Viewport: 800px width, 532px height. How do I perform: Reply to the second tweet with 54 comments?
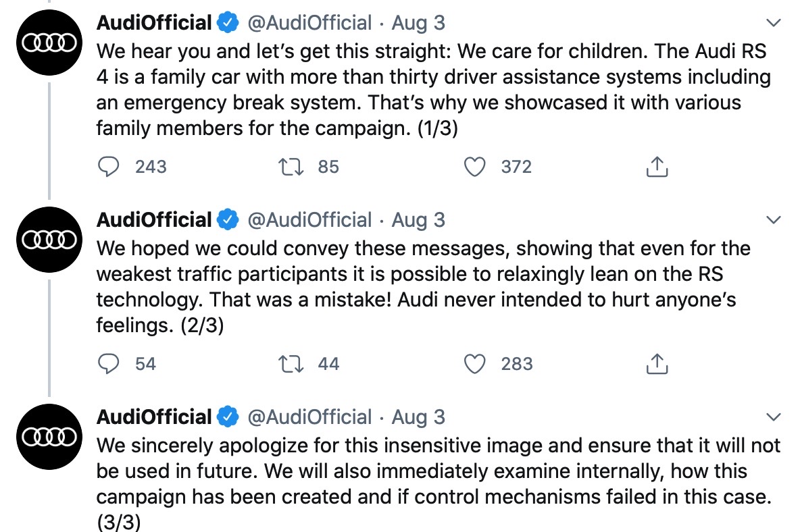click(x=108, y=364)
